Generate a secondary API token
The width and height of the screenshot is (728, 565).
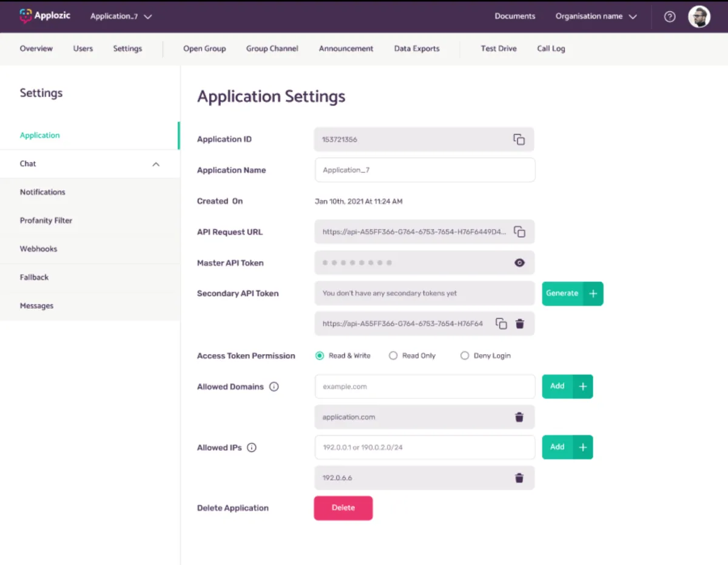573,293
